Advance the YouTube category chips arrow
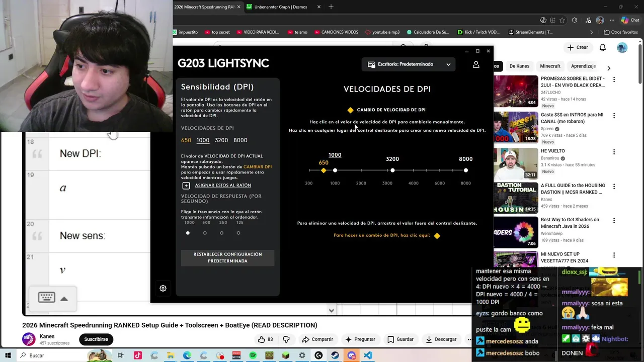Image resolution: width=644 pixels, height=362 pixels. [609, 68]
